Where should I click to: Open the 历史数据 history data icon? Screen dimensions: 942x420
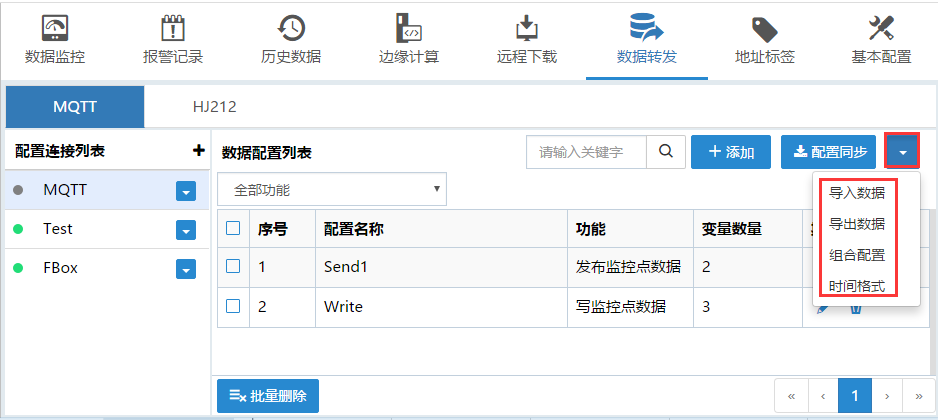point(291,28)
